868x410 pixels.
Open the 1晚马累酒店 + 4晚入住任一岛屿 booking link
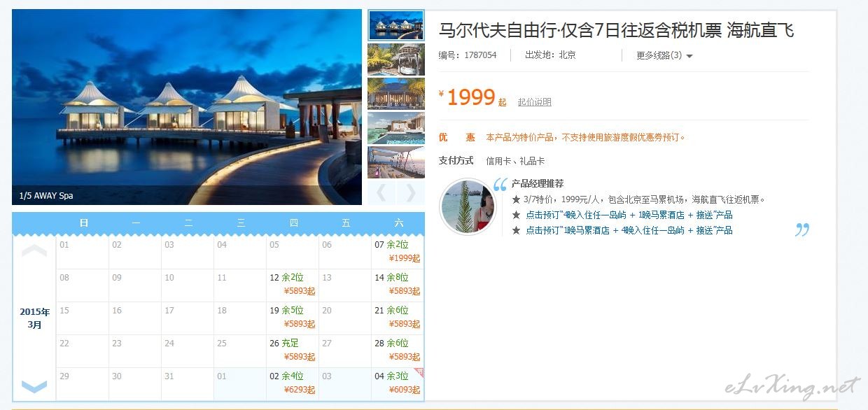point(629,230)
